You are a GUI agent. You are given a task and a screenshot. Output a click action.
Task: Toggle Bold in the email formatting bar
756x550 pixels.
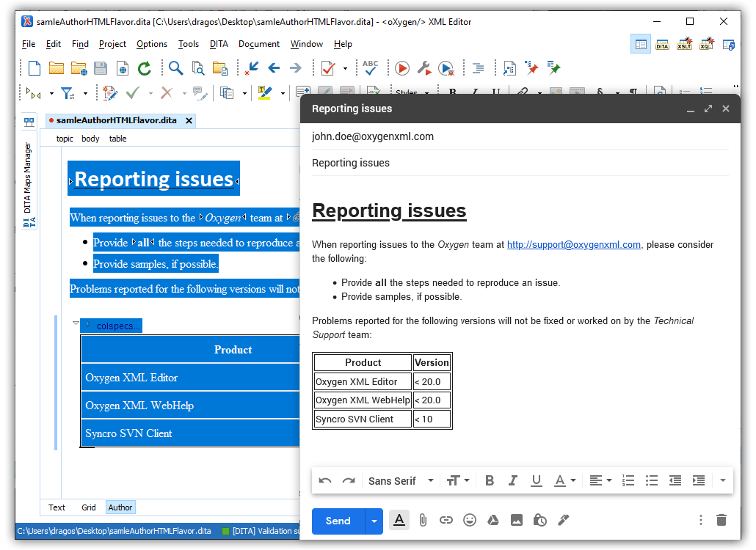490,480
